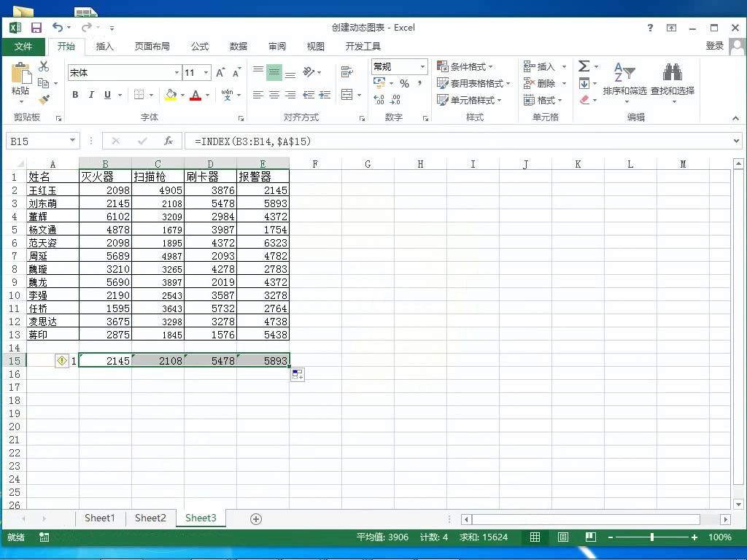Open the error warning smart tag
This screenshot has width=747, height=560.
62,360
